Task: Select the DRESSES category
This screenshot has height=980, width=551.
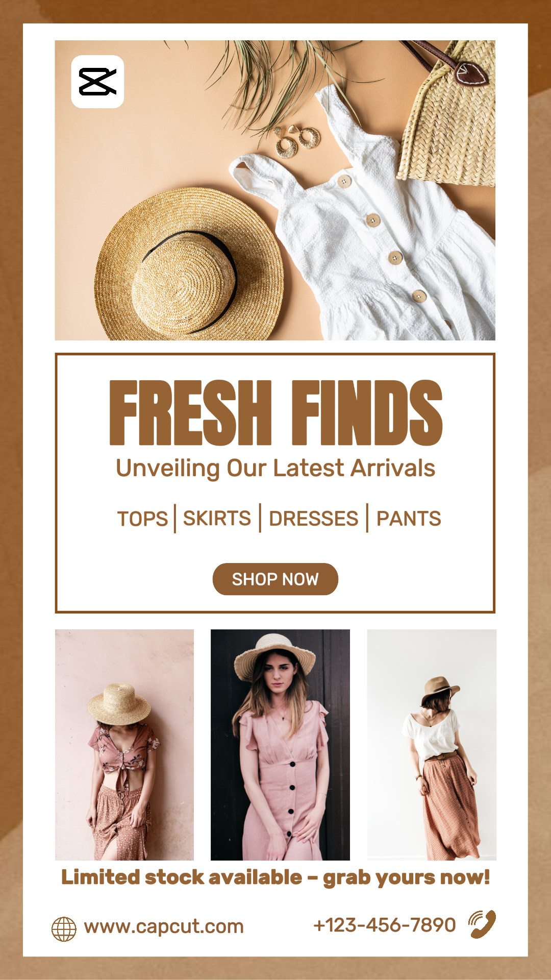Action: pyautogui.click(x=313, y=519)
